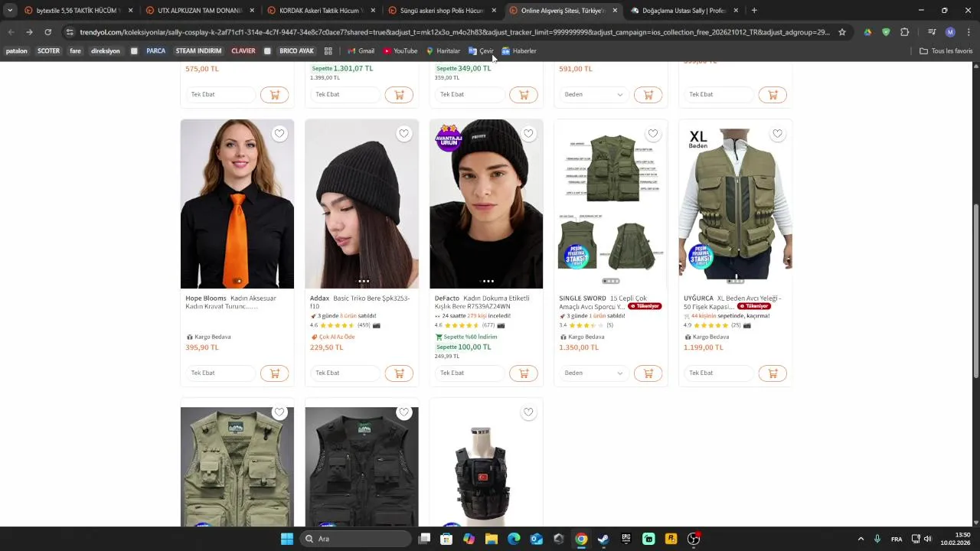Viewport: 980px width, 551px height.
Task: Add Hope Blooms orange tie to favorites
Action: 279,134
